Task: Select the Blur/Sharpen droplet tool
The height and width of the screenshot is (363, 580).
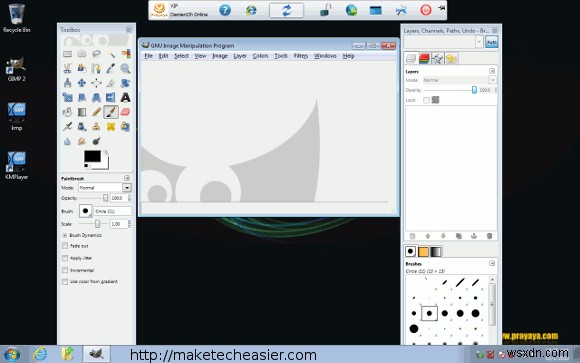Action: 67,141
